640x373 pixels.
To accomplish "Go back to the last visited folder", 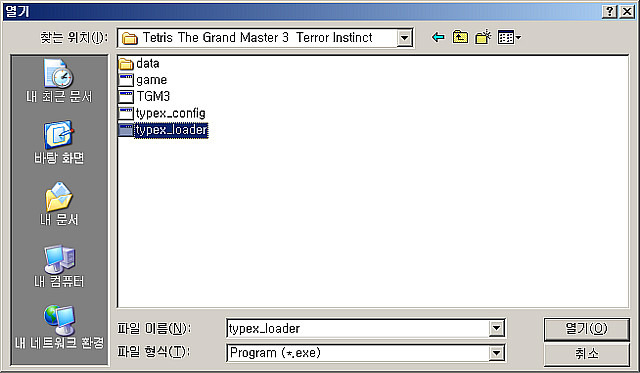I will [x=438, y=38].
